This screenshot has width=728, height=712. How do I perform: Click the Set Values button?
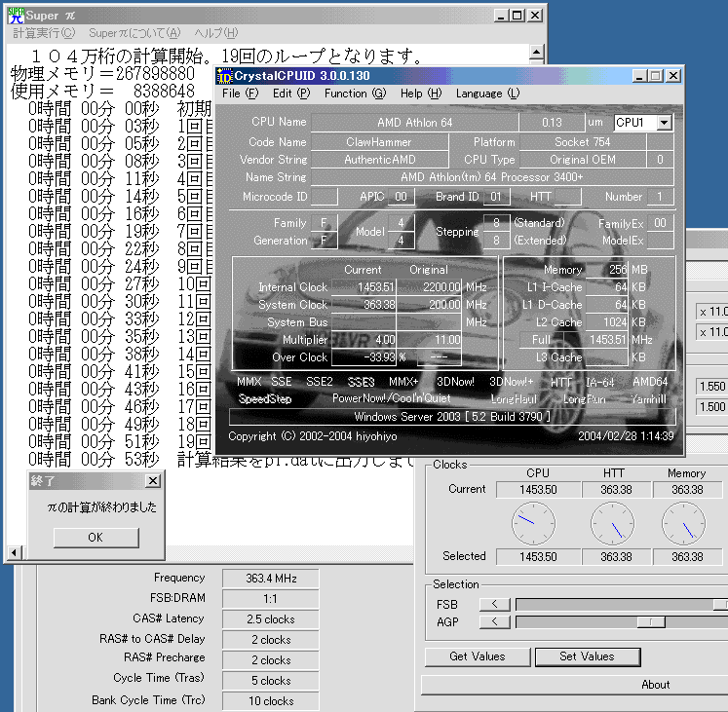[588, 656]
